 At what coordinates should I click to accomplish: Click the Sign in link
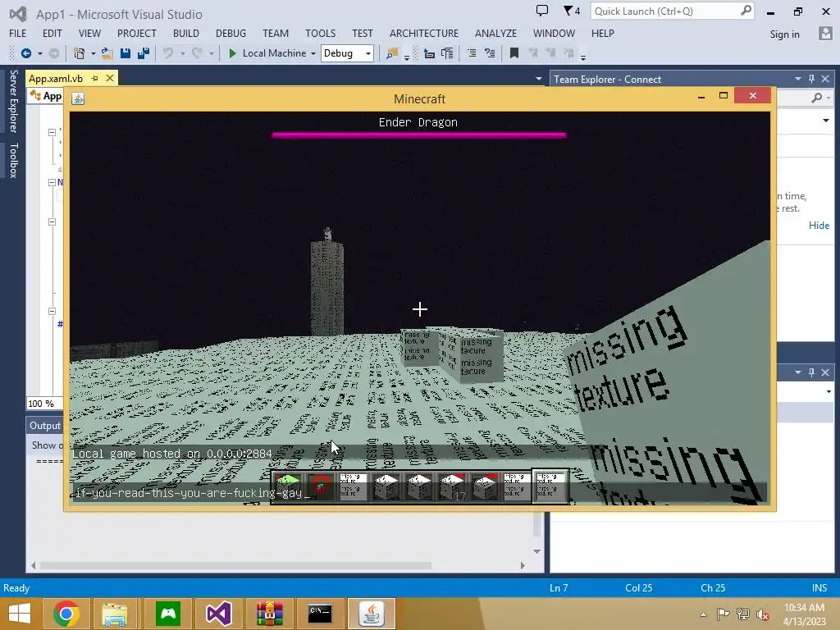point(784,34)
